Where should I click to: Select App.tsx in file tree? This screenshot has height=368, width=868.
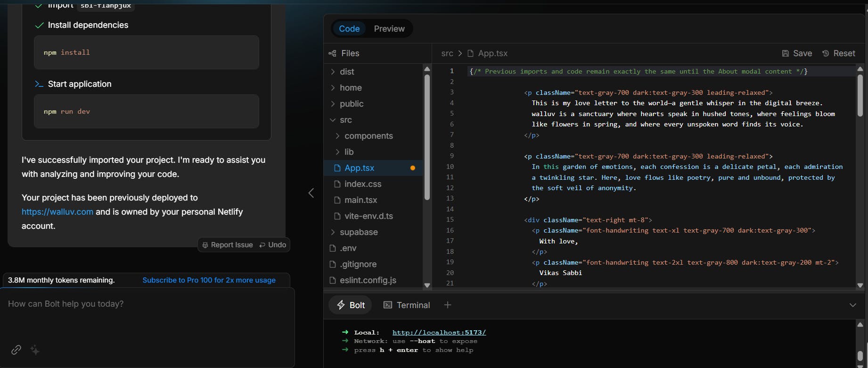click(x=373, y=168)
